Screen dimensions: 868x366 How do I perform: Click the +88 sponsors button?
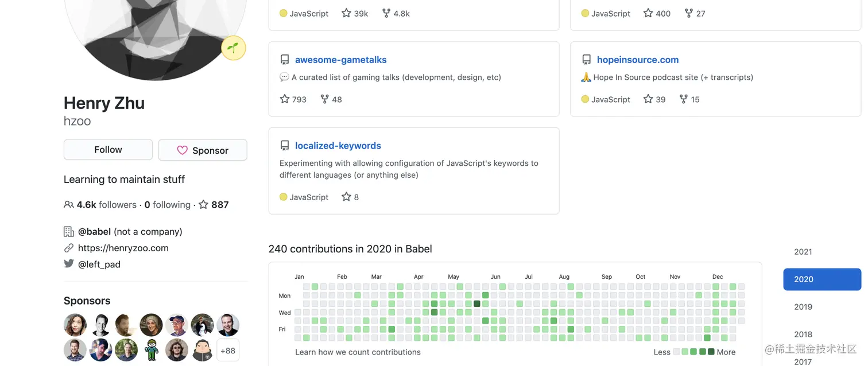coord(228,350)
